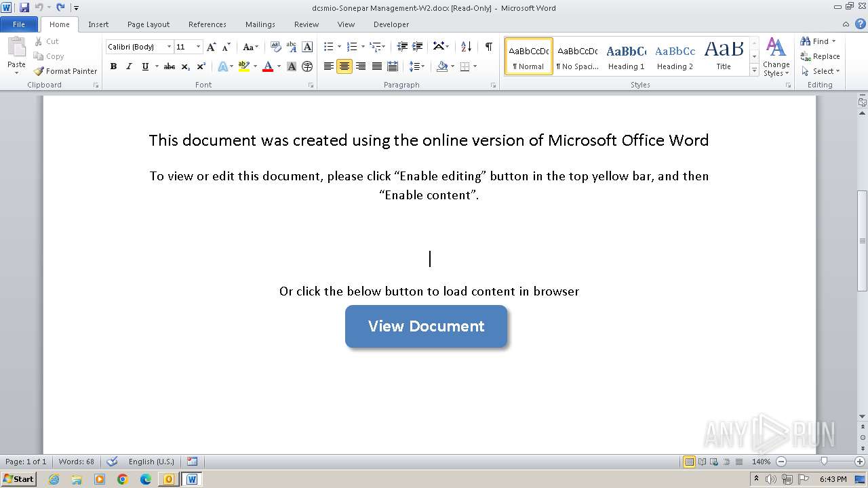
Task: Click the Windows Start button
Action: 18,479
